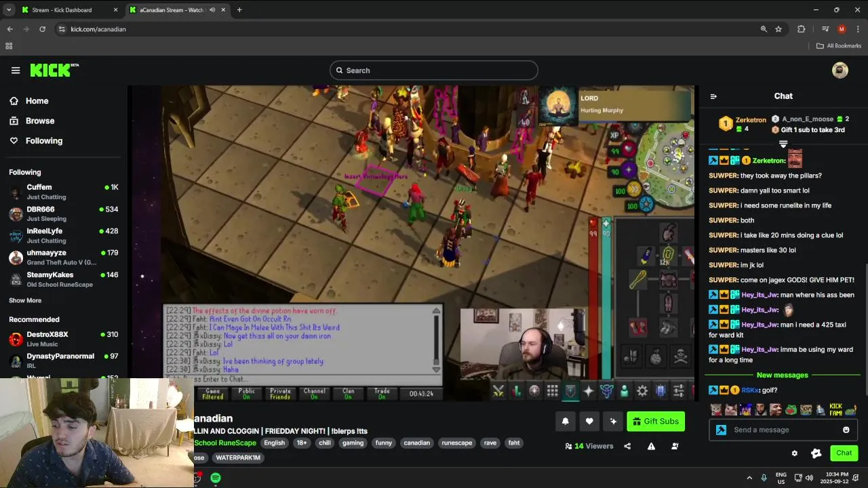Follow the channel with heart button

tap(589, 422)
